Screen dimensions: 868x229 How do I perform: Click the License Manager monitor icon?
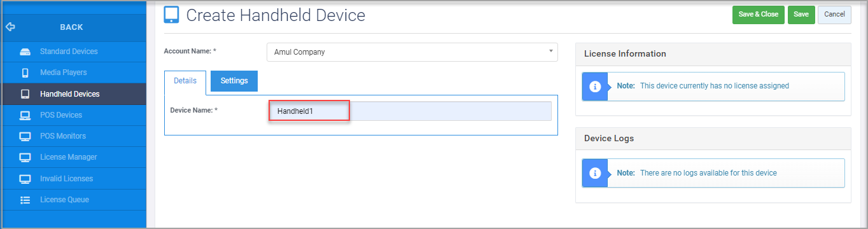[25, 157]
